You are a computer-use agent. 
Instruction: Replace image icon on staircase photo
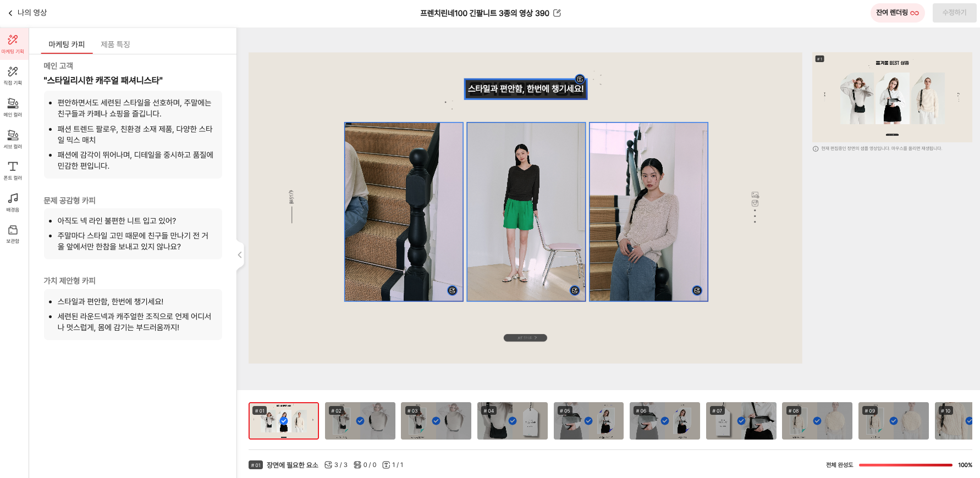(x=452, y=291)
